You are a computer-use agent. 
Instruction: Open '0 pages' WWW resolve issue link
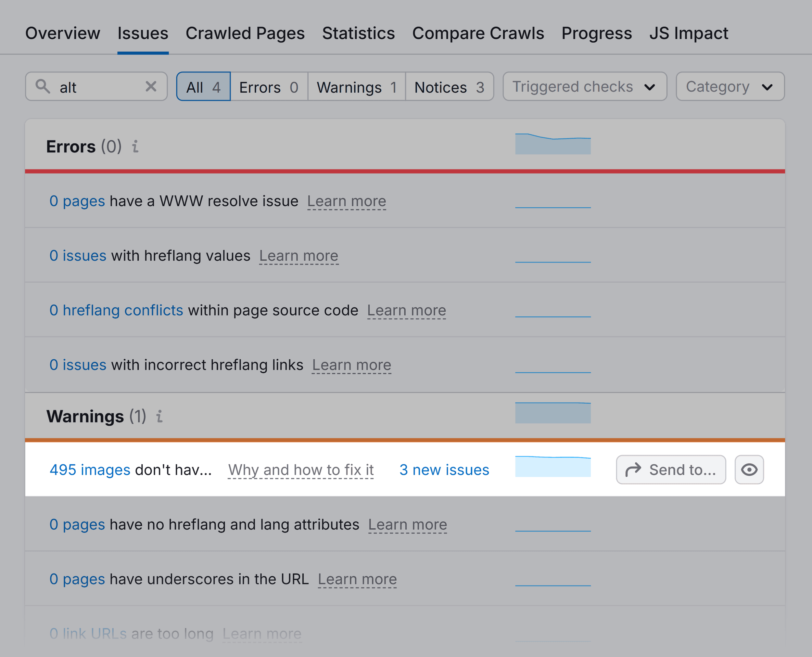pos(77,201)
